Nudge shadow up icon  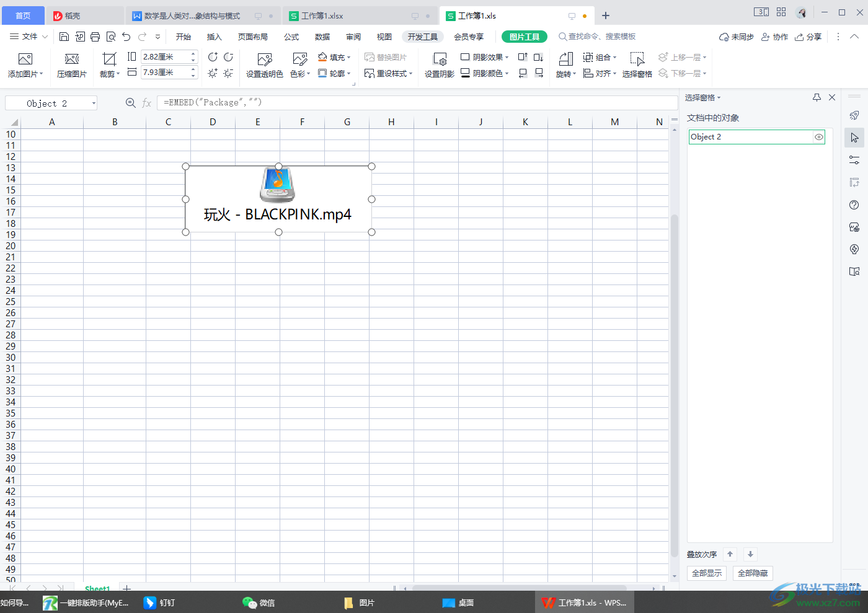[523, 57]
